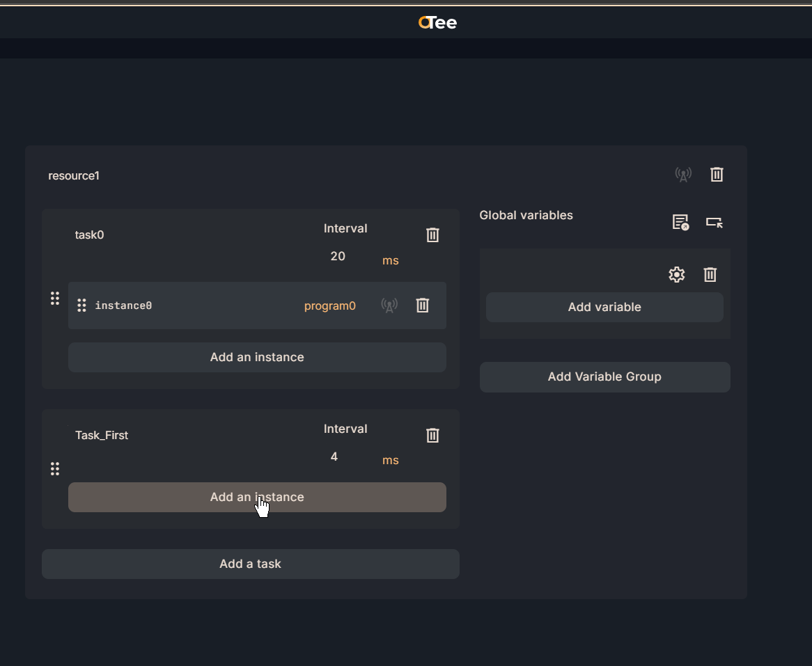Viewport: 812px width, 666px height.
Task: Click the resource1 broadcast tower icon
Action: pos(683,175)
